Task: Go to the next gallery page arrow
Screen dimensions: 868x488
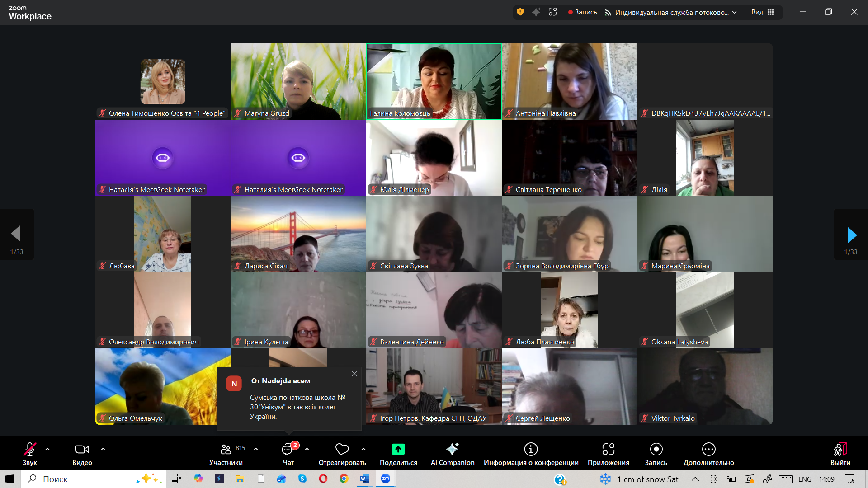Action: point(852,235)
